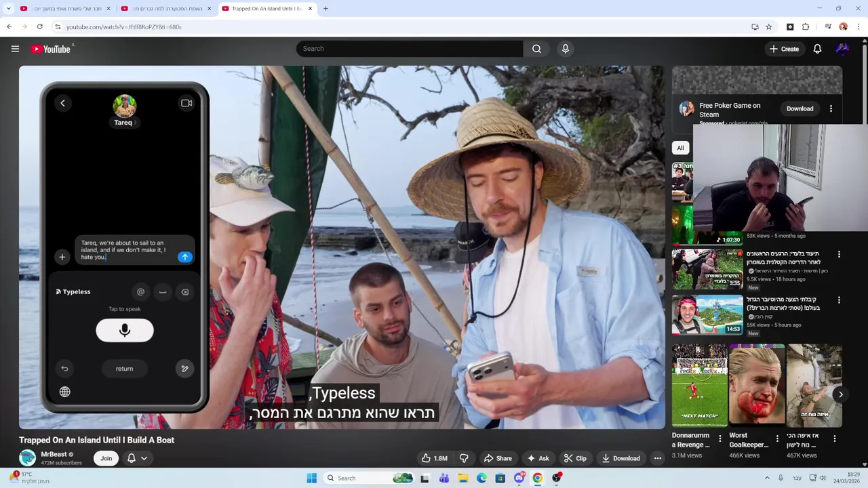868x488 pixels.
Task: Go to the YouTube home logo
Action: coord(51,49)
